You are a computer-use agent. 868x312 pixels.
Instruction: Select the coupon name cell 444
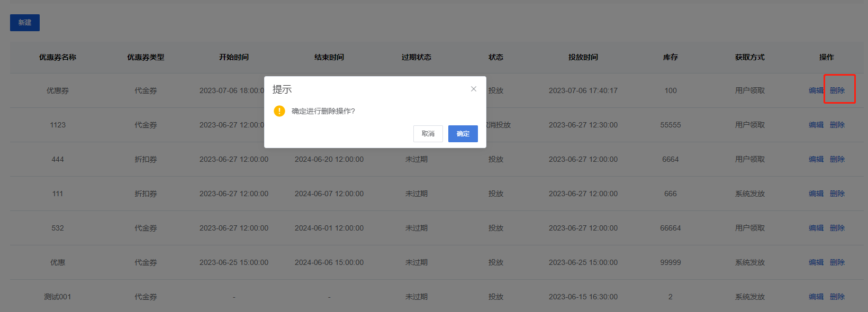click(x=58, y=159)
